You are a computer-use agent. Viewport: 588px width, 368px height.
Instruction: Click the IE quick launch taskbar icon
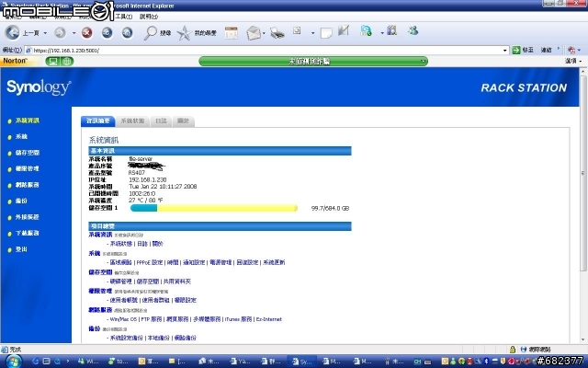[x=36, y=362]
